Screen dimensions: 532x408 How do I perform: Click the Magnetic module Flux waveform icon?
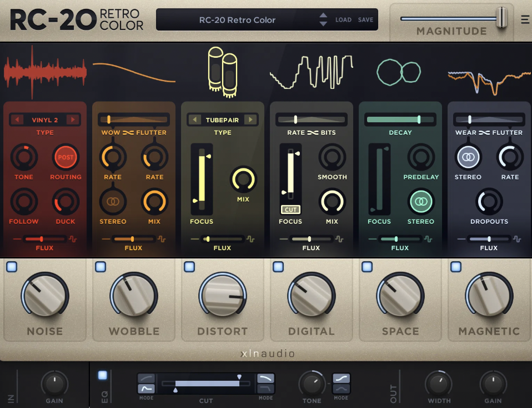(518, 239)
